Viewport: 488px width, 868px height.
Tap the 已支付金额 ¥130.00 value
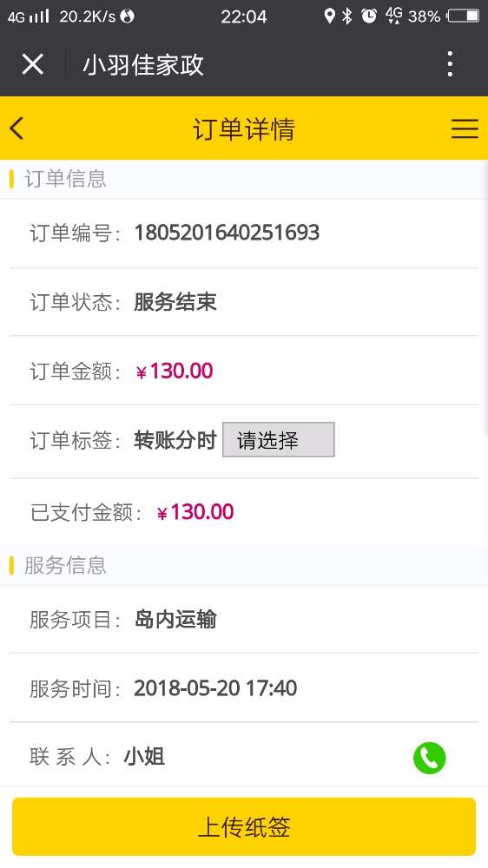point(195,512)
